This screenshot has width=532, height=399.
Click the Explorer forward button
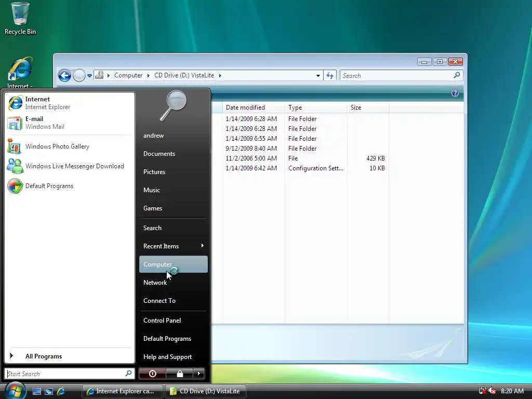pos(79,75)
